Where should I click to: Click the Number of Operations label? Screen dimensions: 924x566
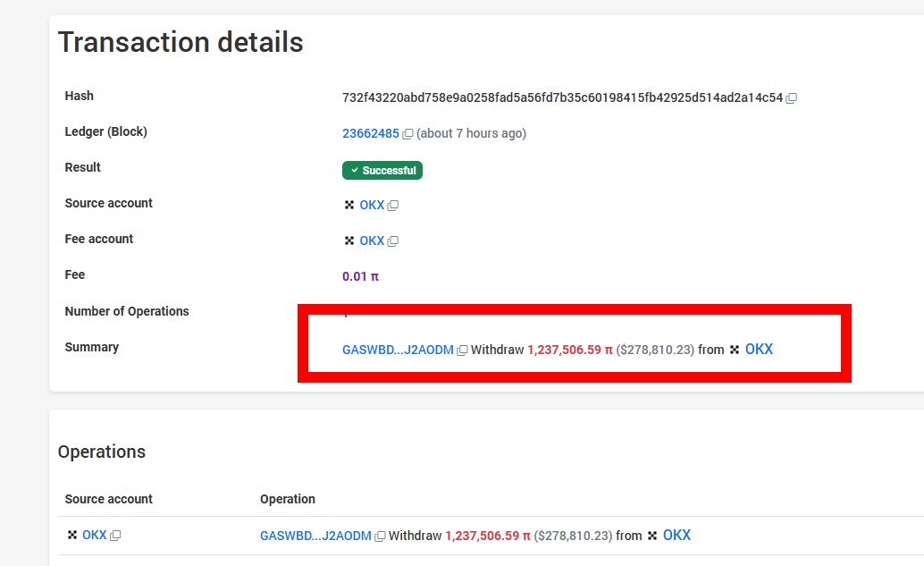[127, 311]
